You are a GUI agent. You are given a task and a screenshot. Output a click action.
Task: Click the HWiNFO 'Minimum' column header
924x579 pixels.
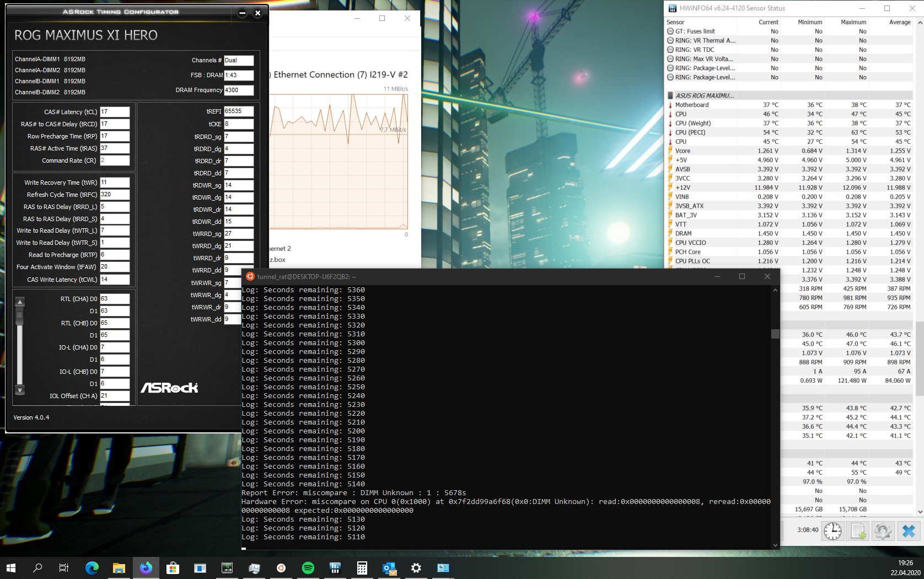point(810,22)
